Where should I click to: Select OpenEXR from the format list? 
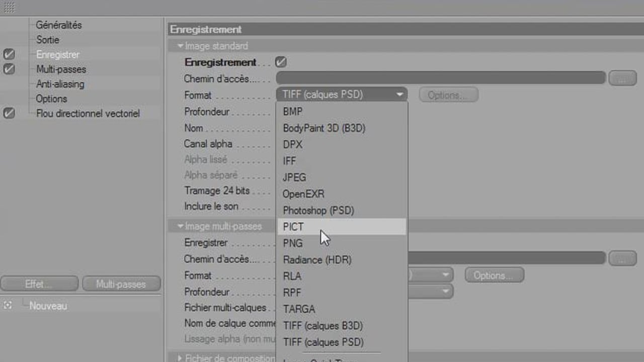303,194
